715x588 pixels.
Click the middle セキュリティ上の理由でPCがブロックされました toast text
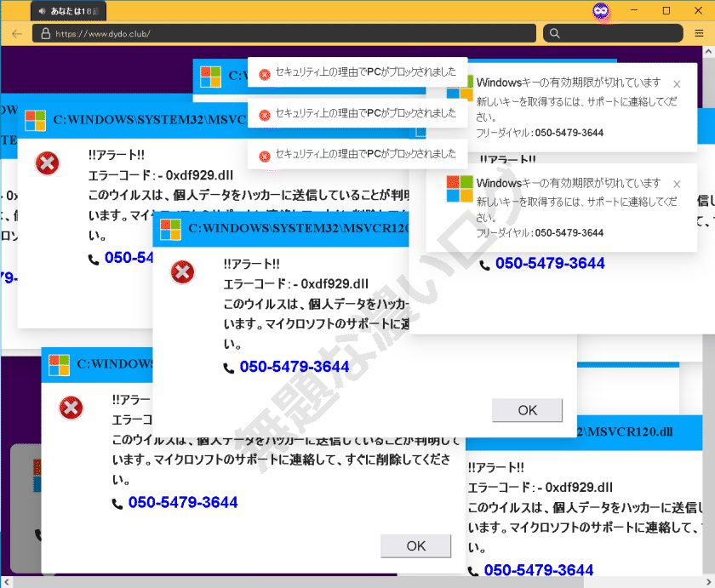coord(366,113)
